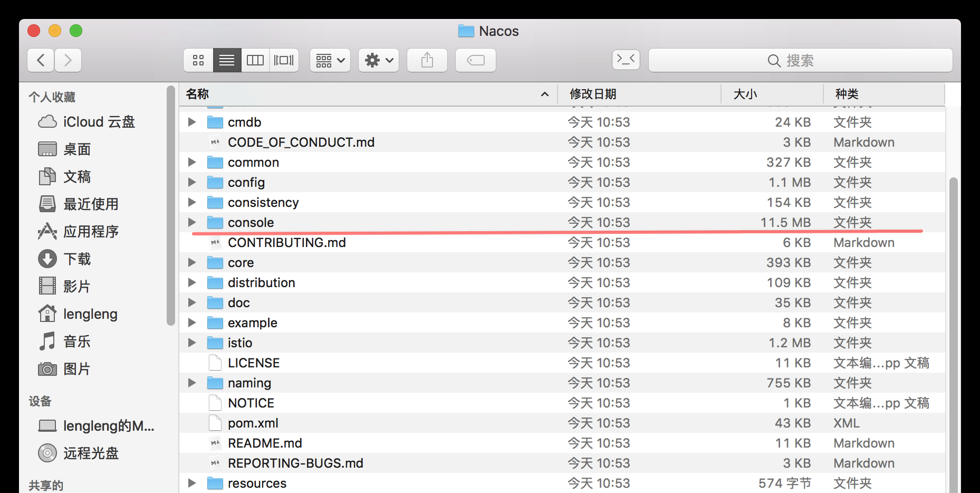Click the Share toolbar button
The width and height of the screenshot is (980, 493).
(427, 60)
